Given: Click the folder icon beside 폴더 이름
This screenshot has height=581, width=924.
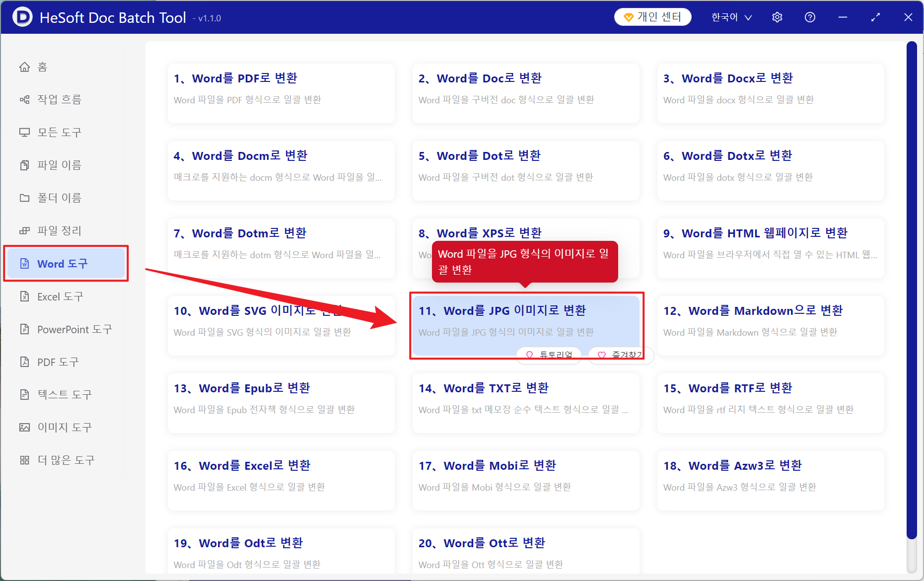Looking at the screenshot, I should tap(24, 198).
